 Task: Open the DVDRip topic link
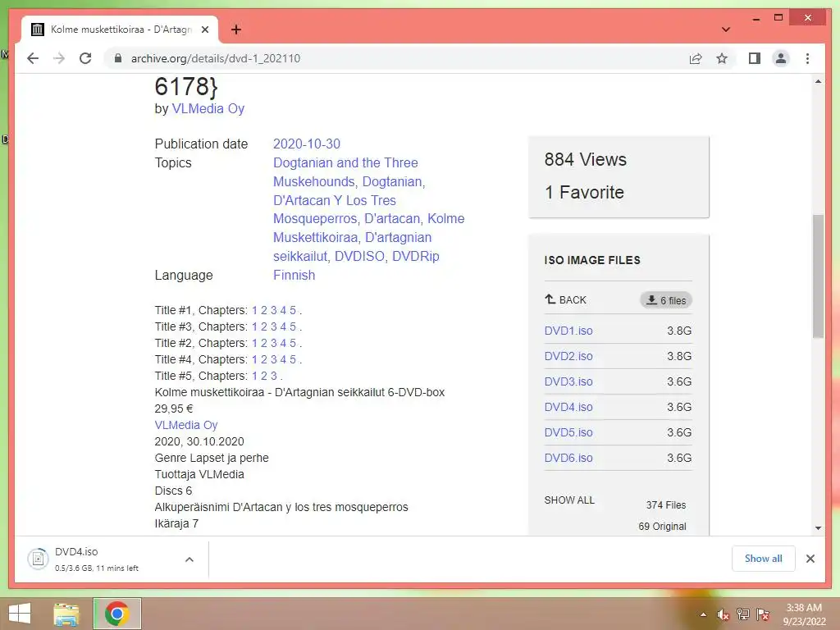click(x=416, y=256)
